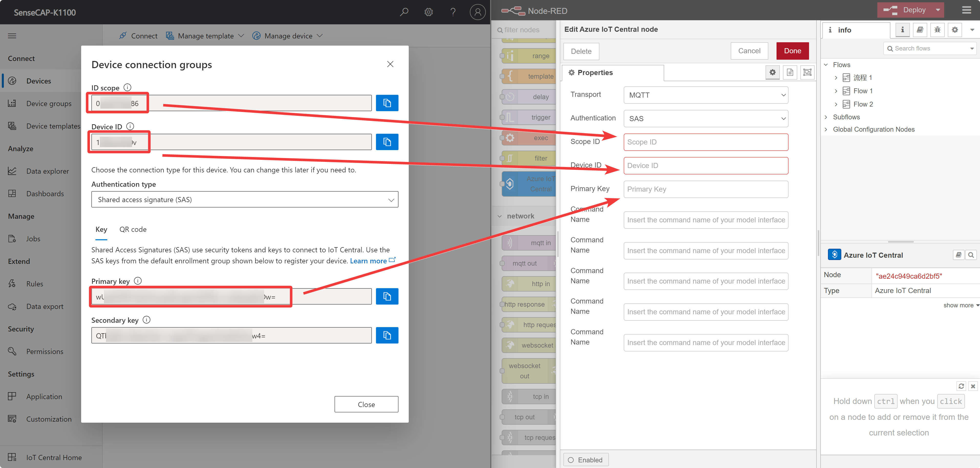Click the ID scope info icon
Screen dimensions: 980x468
(x=128, y=87)
